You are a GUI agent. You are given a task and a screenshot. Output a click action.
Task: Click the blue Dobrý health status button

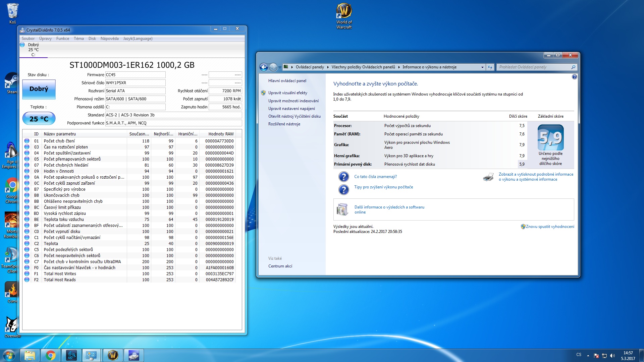pyautogui.click(x=39, y=89)
